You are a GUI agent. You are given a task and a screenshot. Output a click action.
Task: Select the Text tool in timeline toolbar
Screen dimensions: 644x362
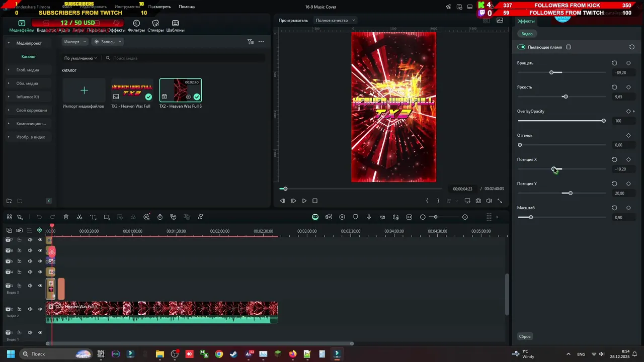click(93, 217)
